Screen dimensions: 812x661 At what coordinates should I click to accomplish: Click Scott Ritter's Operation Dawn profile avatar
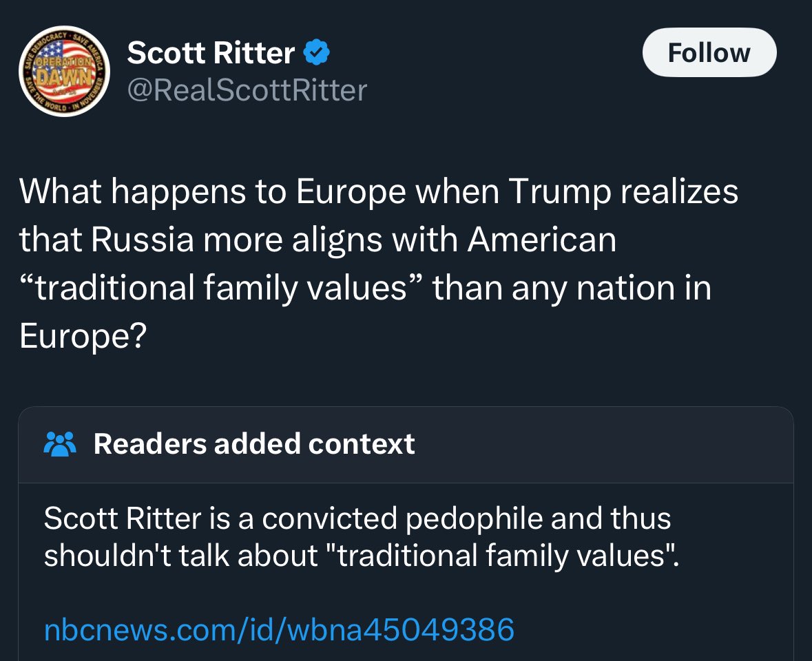tap(63, 72)
